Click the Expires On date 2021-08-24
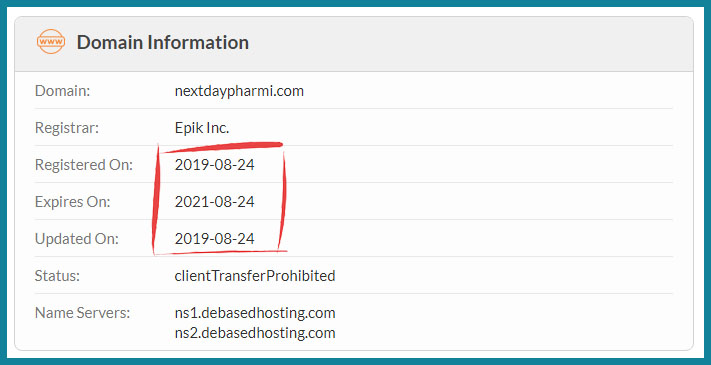Viewport: 711px width, 365px height. click(x=214, y=202)
